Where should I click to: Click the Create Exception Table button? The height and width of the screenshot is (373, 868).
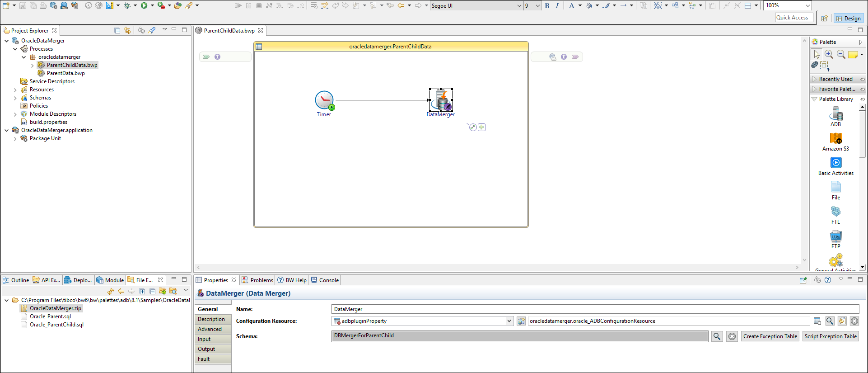tap(770, 336)
